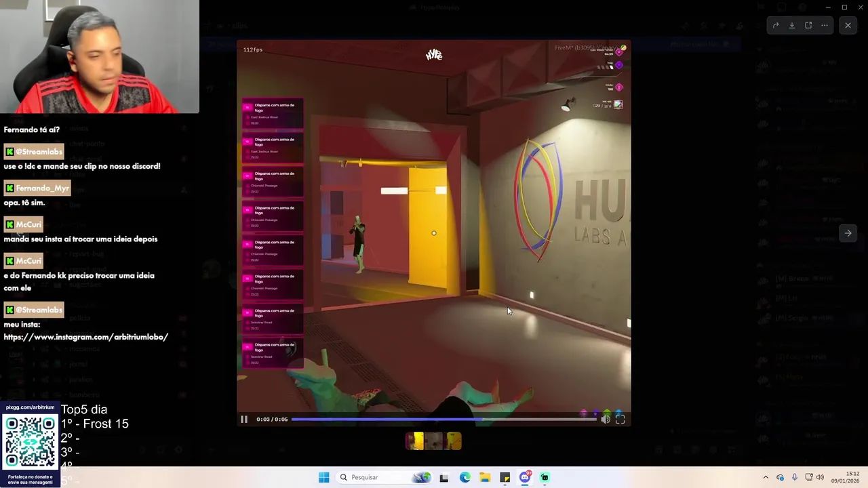Maximize the Discord window
Viewport: 868px width, 488px height.
point(844,7)
